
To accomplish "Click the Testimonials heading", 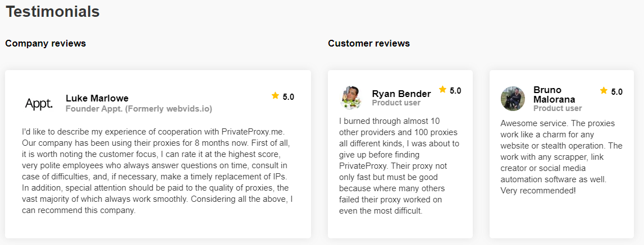I will click(53, 11).
